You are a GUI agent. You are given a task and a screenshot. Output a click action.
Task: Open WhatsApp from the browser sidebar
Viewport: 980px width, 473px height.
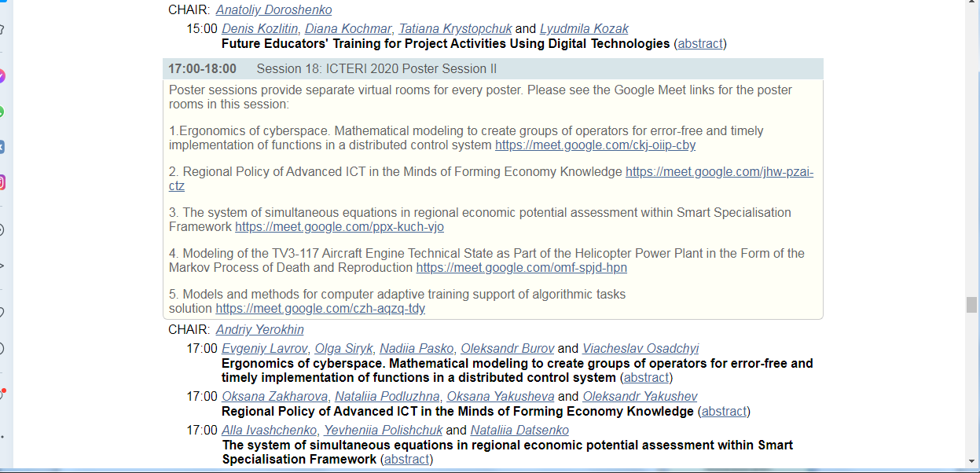(2, 112)
